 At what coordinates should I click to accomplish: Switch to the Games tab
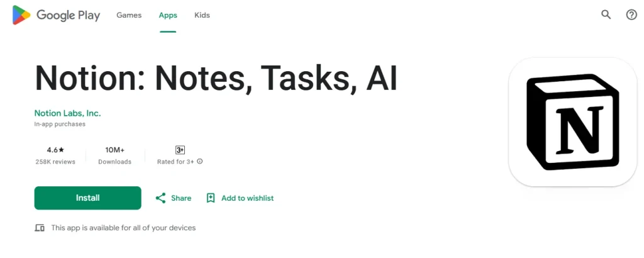(x=129, y=15)
